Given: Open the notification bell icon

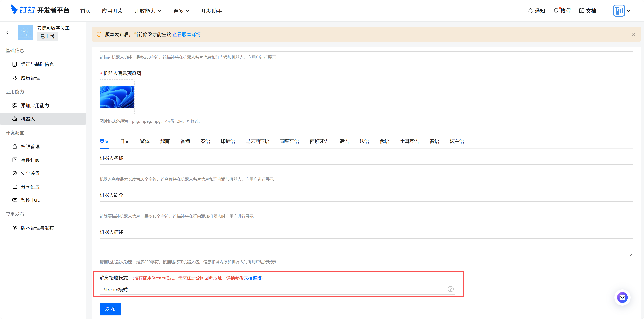Looking at the screenshot, I should click(530, 11).
